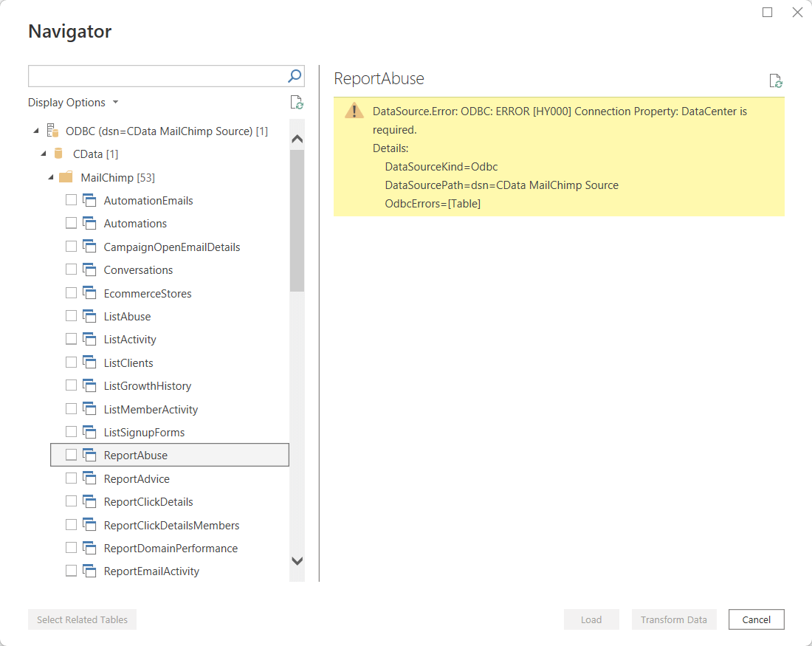Select the ListMemberActivity table label
The image size is (812, 646).
(x=151, y=409)
